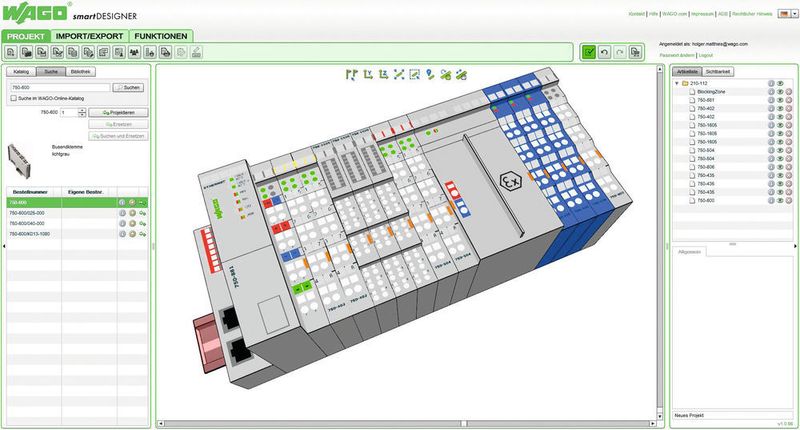The height and width of the screenshot is (430, 800).
Task: Click the Suchen button
Action: 128,88
